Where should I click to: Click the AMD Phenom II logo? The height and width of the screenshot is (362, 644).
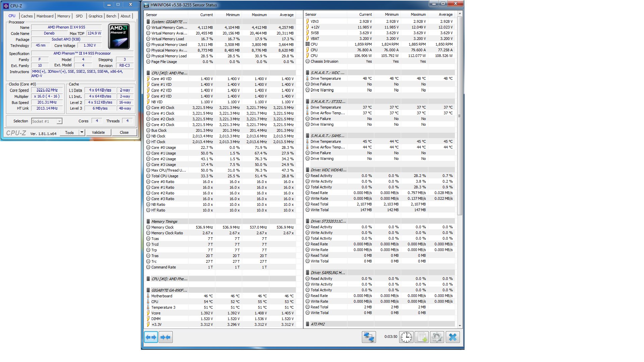point(119,36)
